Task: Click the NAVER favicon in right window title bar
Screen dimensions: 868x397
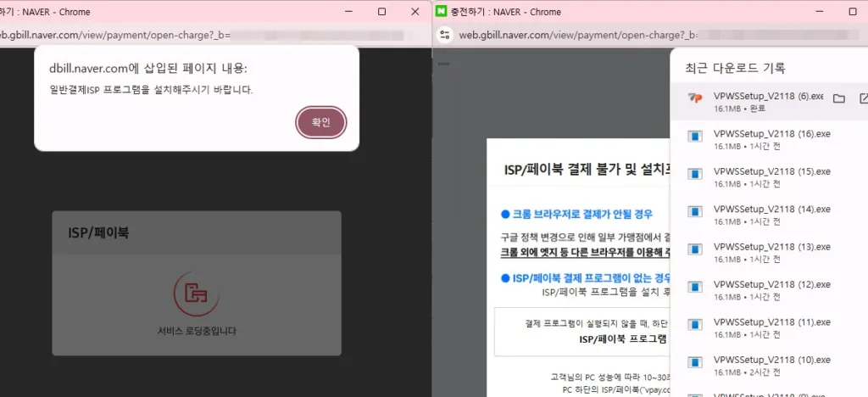Action: coord(441,12)
